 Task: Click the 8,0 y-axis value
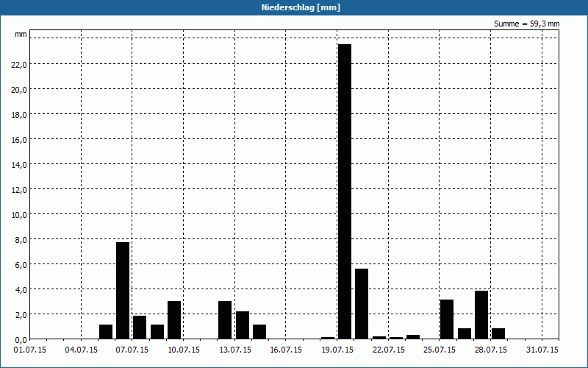click(21, 240)
